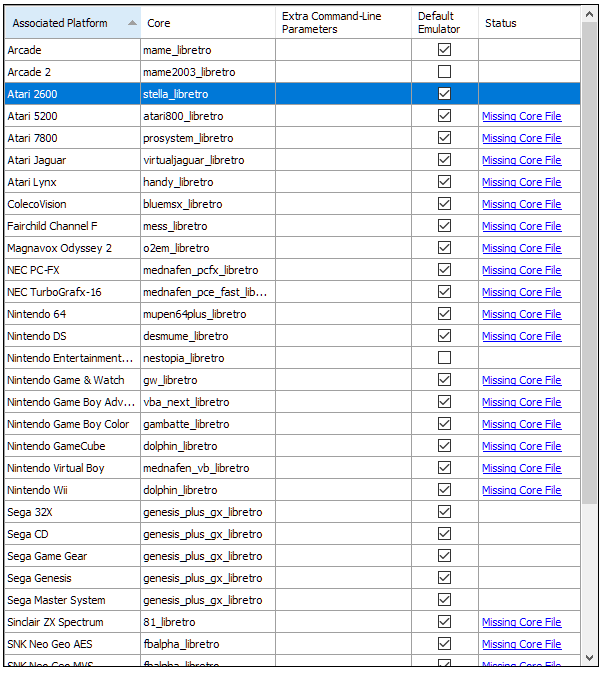Select the Arcade 2 platform cell
This screenshot has width=606, height=673.
73,72
